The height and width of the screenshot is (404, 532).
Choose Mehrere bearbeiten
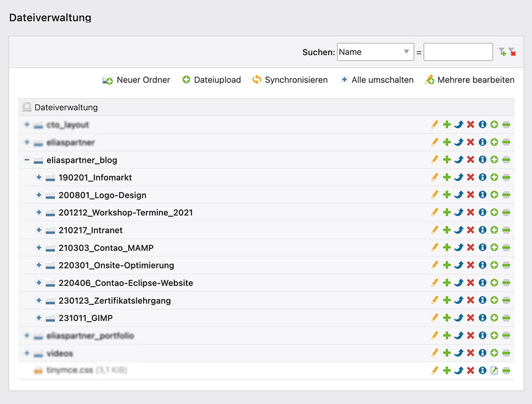(x=470, y=80)
